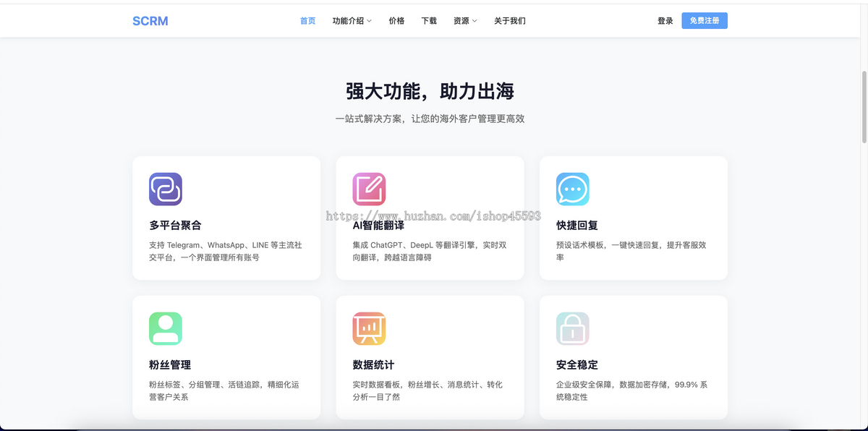Click the security padlock icon
868x431 pixels.
573,328
